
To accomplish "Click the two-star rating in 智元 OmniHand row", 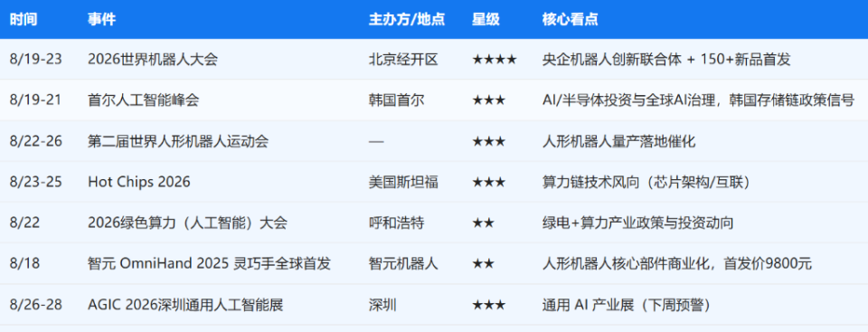I will 483,264.
